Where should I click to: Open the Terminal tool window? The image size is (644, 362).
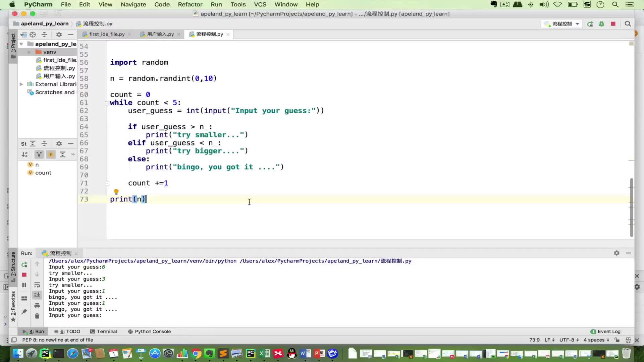pyautogui.click(x=103, y=331)
